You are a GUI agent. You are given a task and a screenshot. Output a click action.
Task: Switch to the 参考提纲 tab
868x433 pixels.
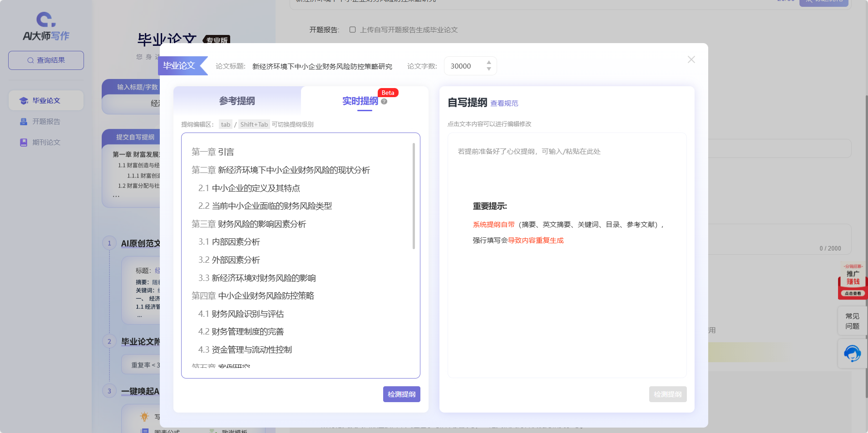237,101
